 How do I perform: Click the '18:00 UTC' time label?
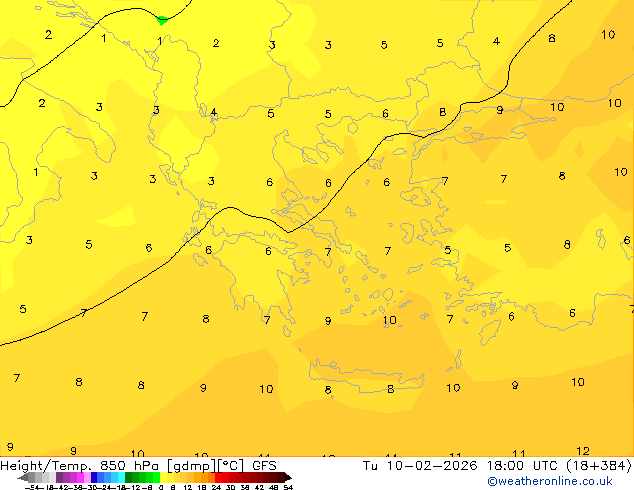pyautogui.click(x=520, y=466)
